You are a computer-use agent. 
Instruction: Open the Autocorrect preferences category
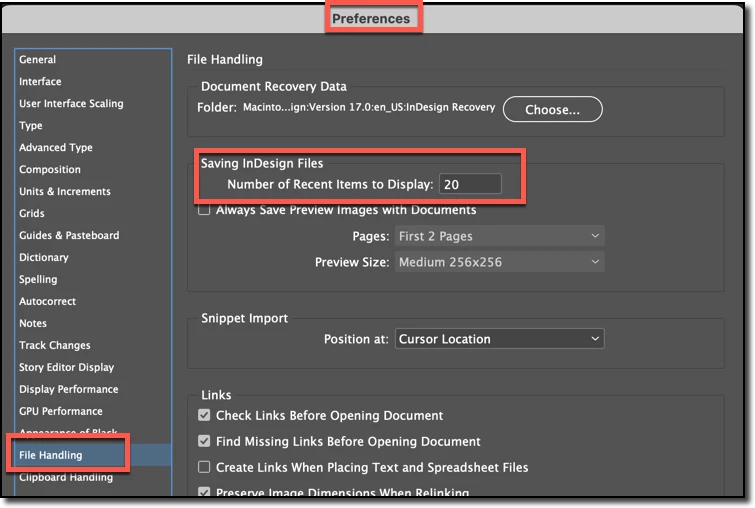point(48,301)
